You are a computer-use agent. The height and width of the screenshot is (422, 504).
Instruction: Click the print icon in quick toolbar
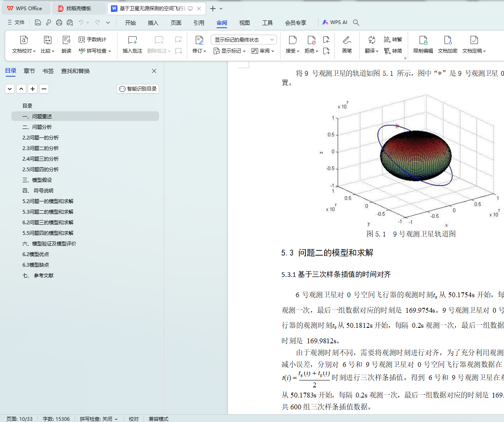(x=59, y=22)
